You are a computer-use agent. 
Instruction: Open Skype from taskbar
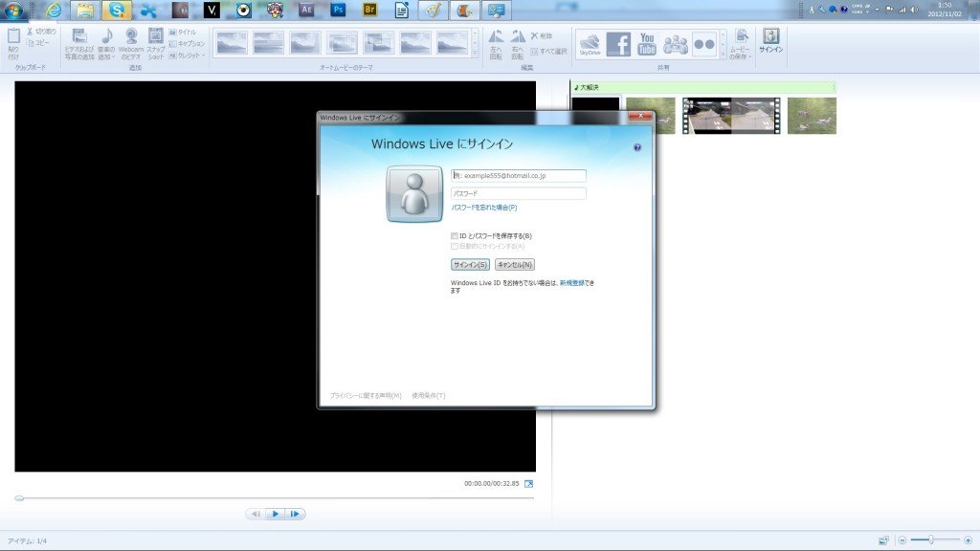pos(117,10)
